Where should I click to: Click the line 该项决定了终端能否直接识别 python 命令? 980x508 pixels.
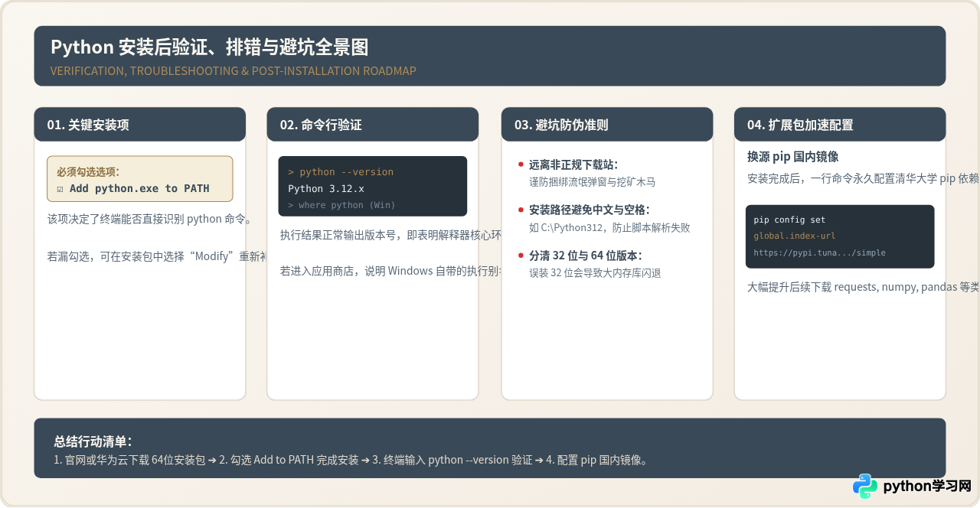(x=149, y=220)
